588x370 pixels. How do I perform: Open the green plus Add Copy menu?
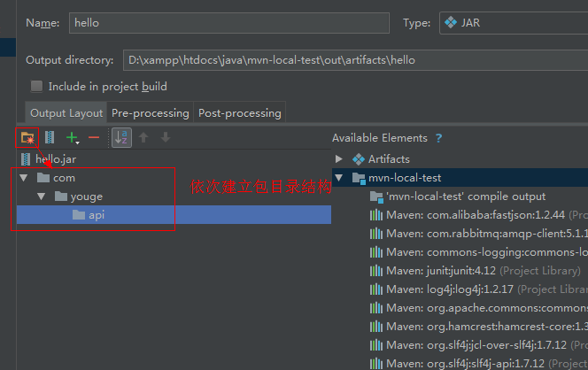pos(73,137)
